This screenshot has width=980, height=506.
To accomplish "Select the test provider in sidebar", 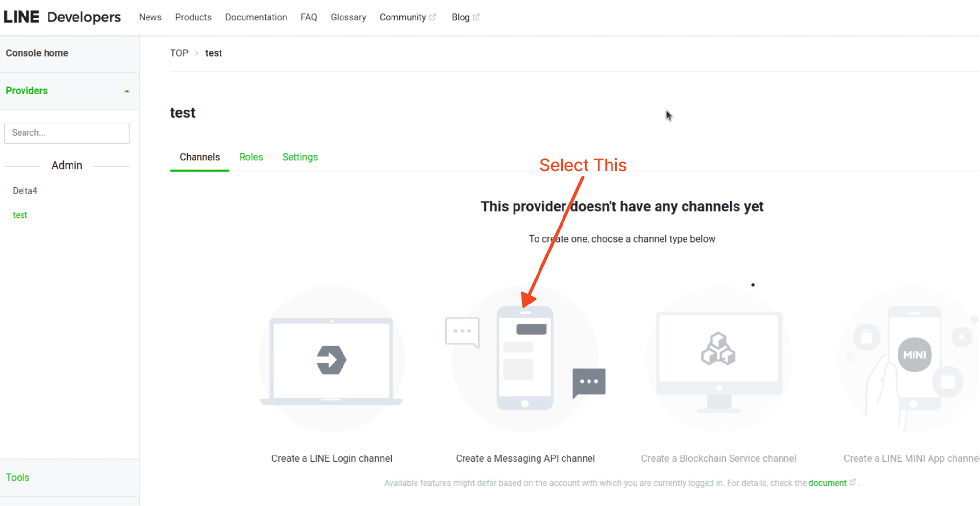I will (20, 215).
